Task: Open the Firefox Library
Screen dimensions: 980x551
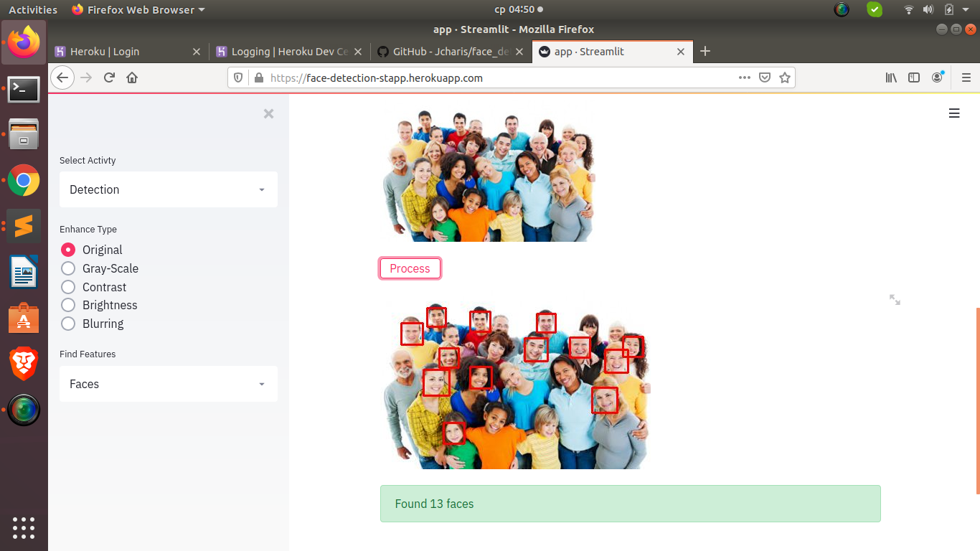Action: (890, 77)
